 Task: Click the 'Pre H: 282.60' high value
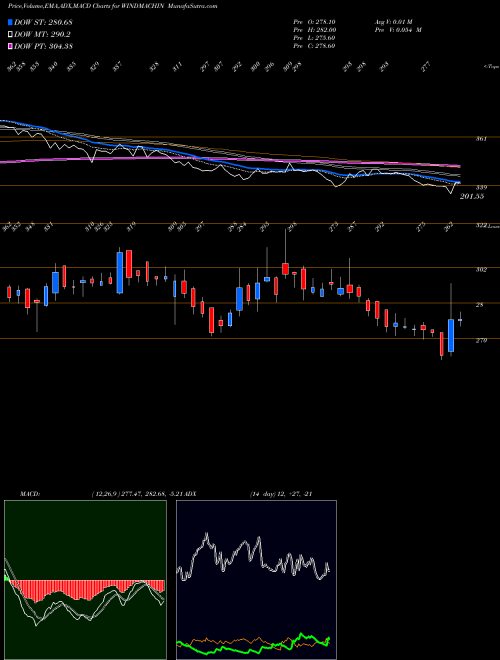314,30
